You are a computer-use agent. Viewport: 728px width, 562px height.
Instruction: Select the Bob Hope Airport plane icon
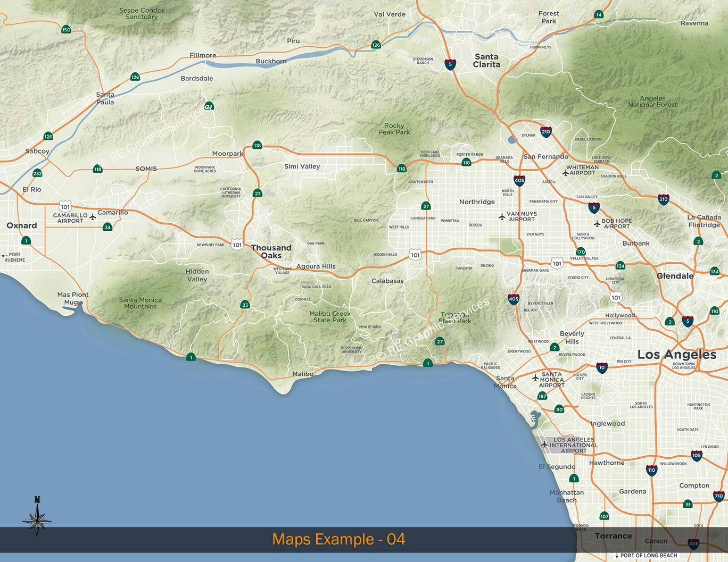[597, 223]
